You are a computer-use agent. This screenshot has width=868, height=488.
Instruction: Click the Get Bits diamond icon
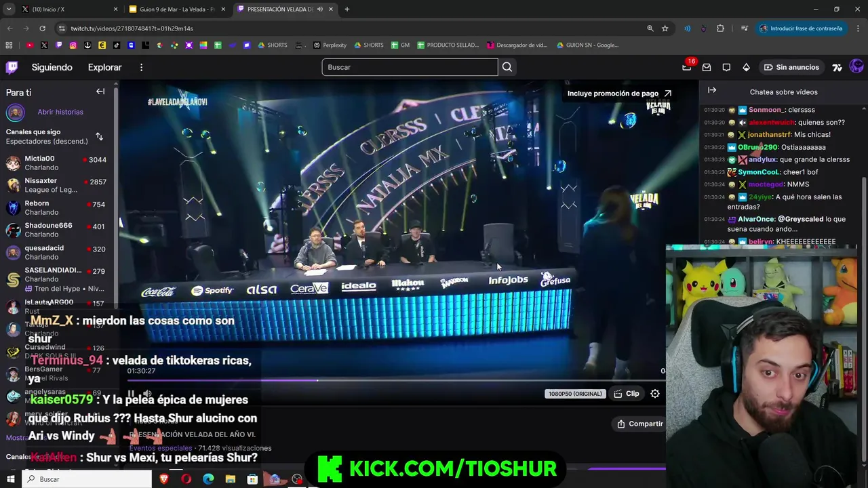(x=746, y=67)
